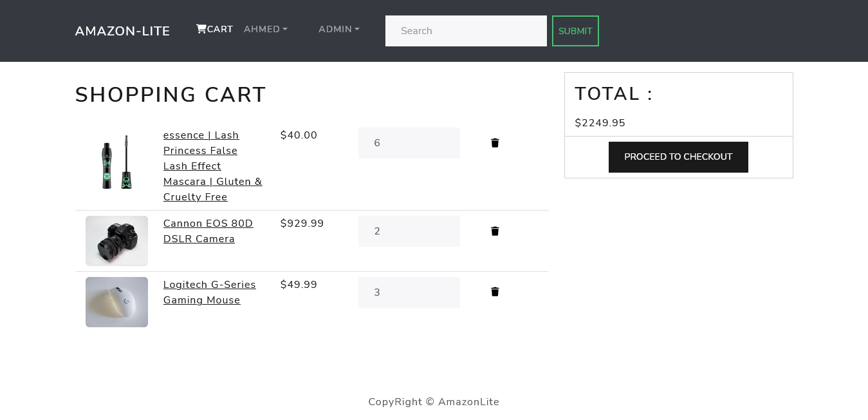868x420 pixels.
Task: Open Cannon EOS 80D DSLR Camera link
Action: coord(208,231)
